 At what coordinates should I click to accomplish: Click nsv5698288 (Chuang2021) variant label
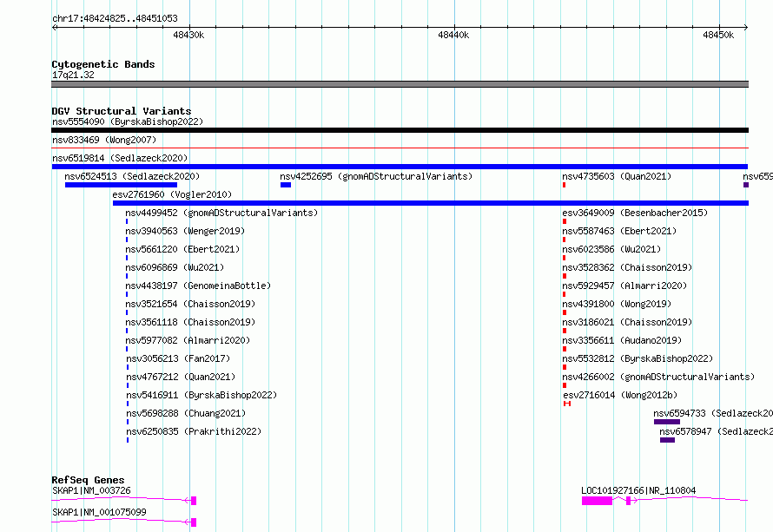tap(186, 413)
